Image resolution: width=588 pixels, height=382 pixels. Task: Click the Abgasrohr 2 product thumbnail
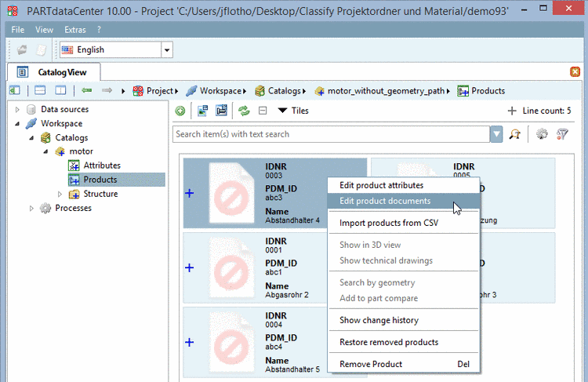coord(233,269)
